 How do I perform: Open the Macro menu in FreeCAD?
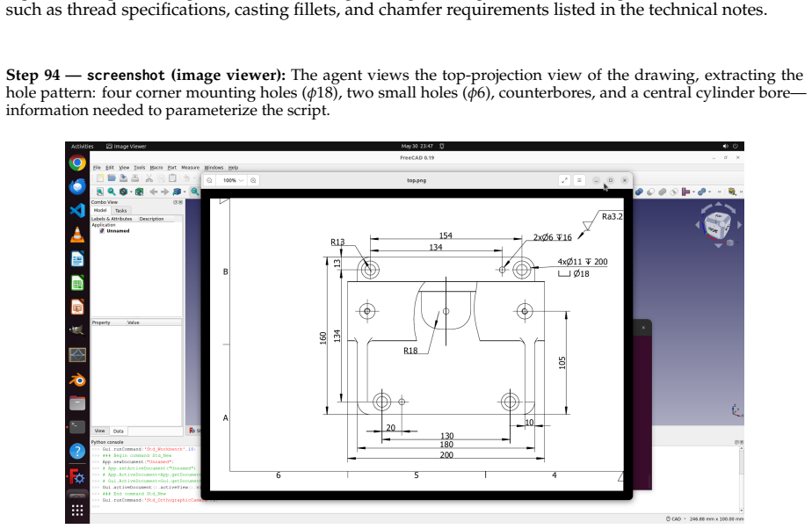point(156,168)
